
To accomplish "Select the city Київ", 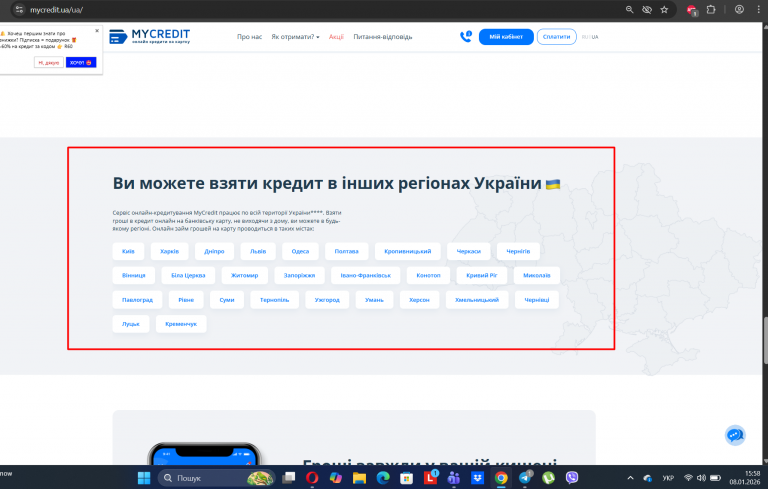I will 128,251.
